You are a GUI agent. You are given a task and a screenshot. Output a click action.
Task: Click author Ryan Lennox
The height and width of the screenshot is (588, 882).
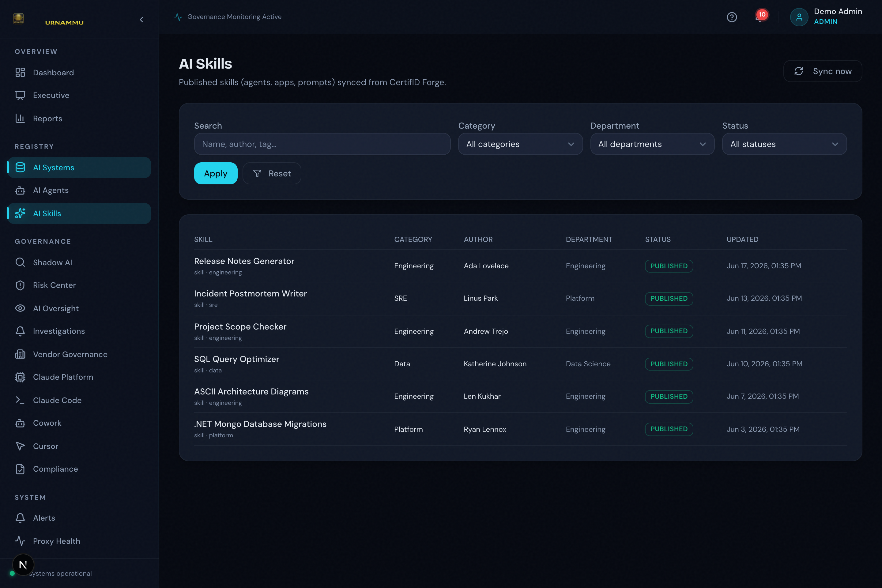pos(485,429)
